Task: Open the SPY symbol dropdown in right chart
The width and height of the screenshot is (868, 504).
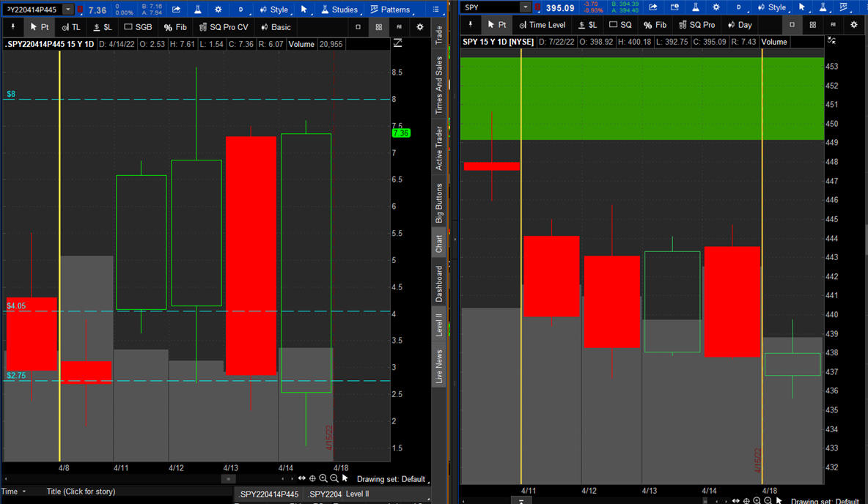Action: (525, 7)
